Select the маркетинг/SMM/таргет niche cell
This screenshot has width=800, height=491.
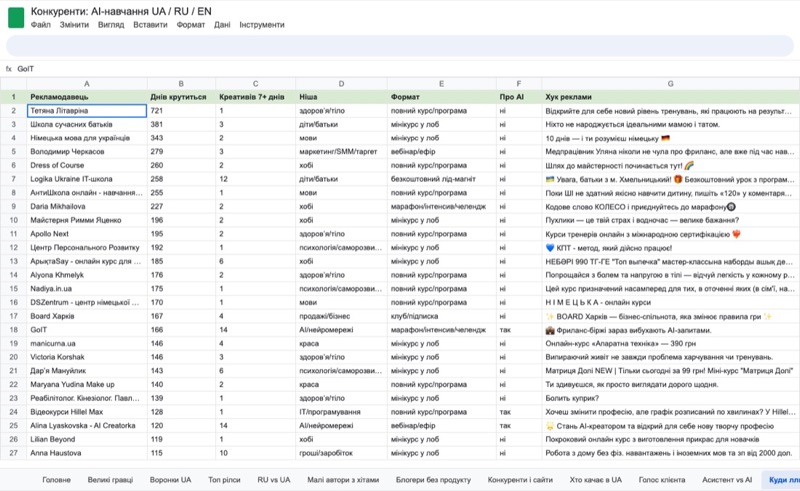tap(341, 152)
